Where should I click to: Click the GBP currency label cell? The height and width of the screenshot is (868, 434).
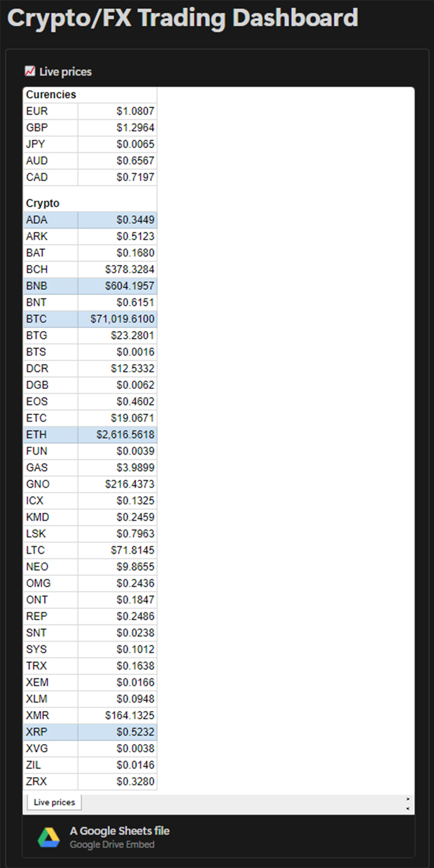tap(50, 127)
